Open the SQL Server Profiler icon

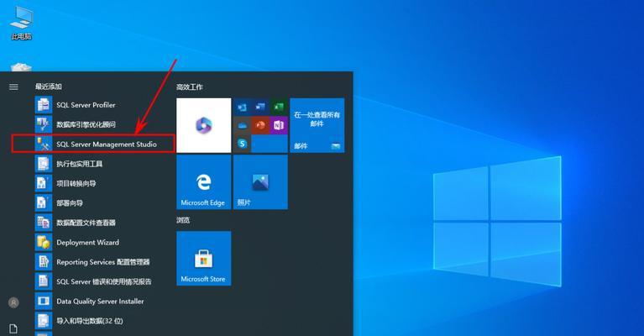point(44,105)
